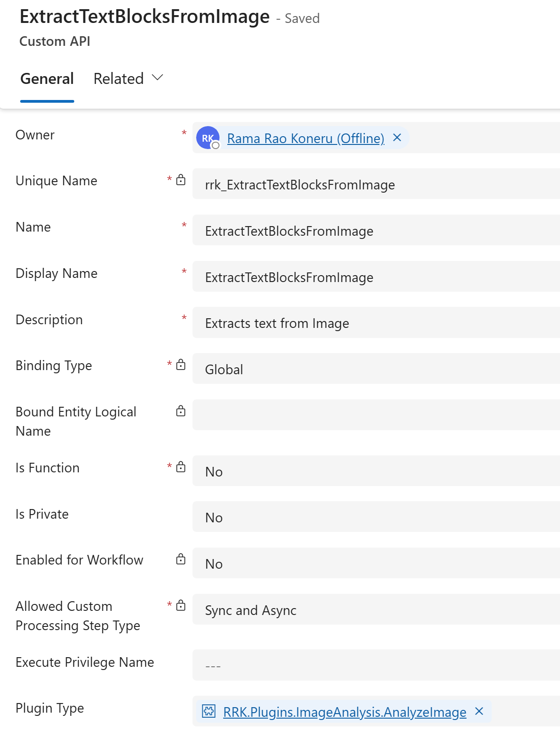Click the lock icon beside Bound Entity Logical Name
This screenshot has height=742, width=560.
[181, 411]
